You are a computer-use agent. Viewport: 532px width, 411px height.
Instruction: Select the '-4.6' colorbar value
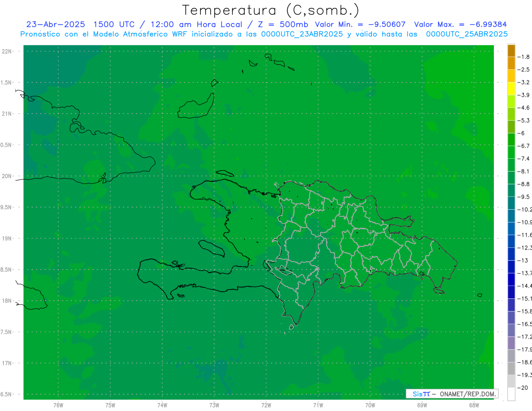[524, 108]
